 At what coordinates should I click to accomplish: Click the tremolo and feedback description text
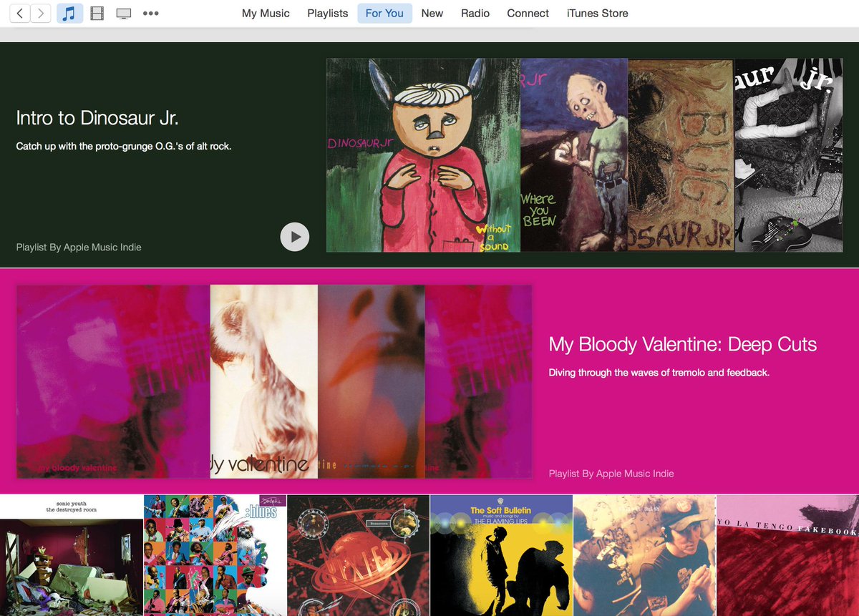coord(659,372)
